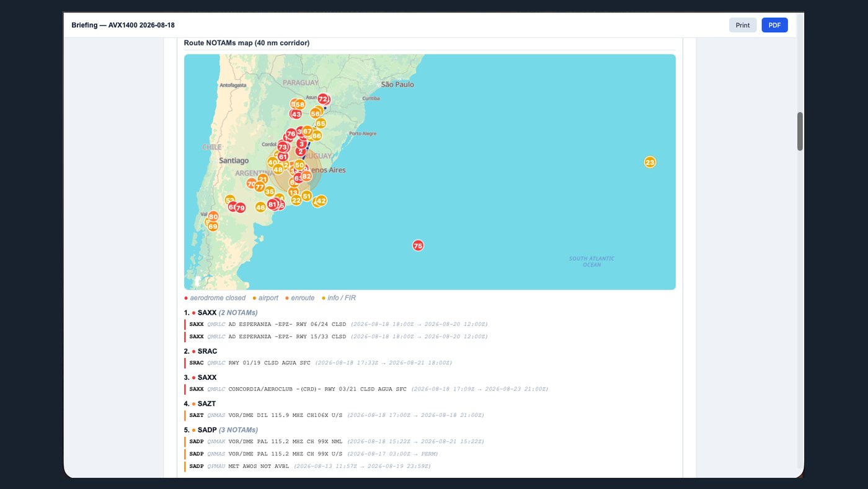Select map marker 21
Viewport: 868px width, 489px height.
pyautogui.click(x=263, y=179)
